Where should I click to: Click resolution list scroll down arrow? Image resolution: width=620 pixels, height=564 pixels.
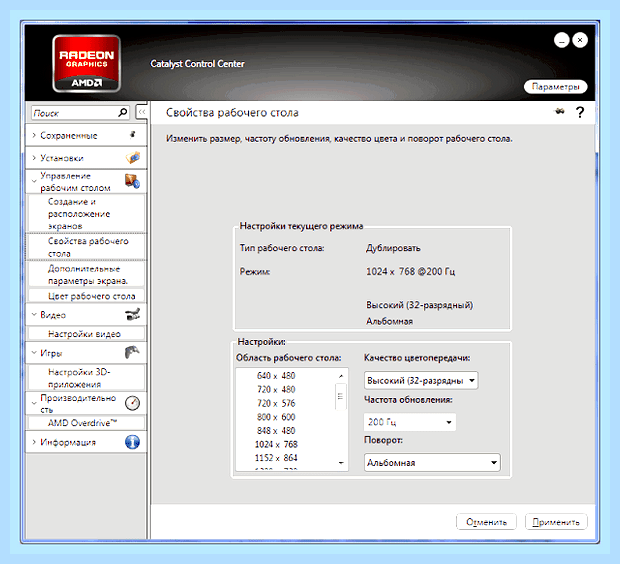(x=341, y=463)
